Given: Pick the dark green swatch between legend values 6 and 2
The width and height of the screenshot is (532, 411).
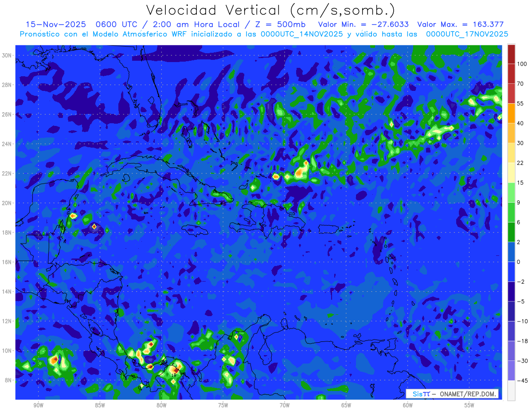Looking at the screenshot, I should [x=511, y=232].
